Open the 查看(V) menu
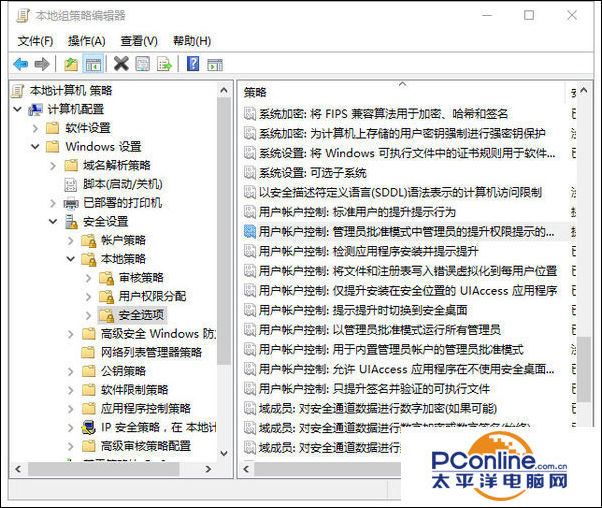 139,41
